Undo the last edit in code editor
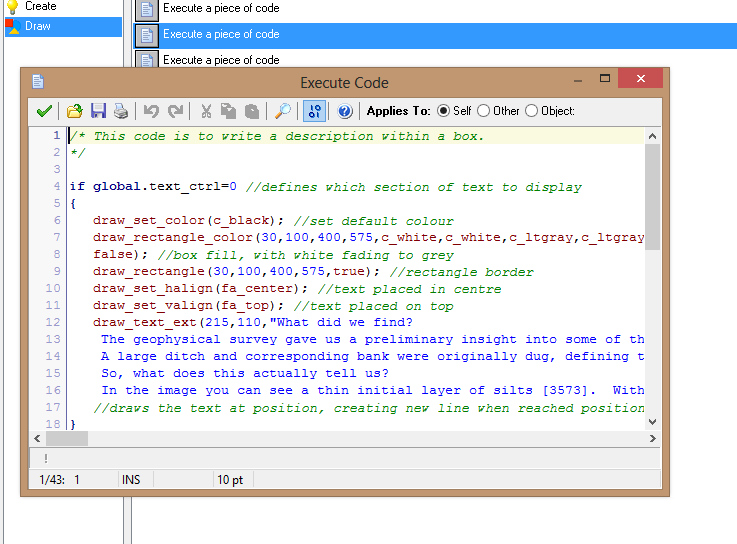The image size is (737, 544). click(x=151, y=111)
